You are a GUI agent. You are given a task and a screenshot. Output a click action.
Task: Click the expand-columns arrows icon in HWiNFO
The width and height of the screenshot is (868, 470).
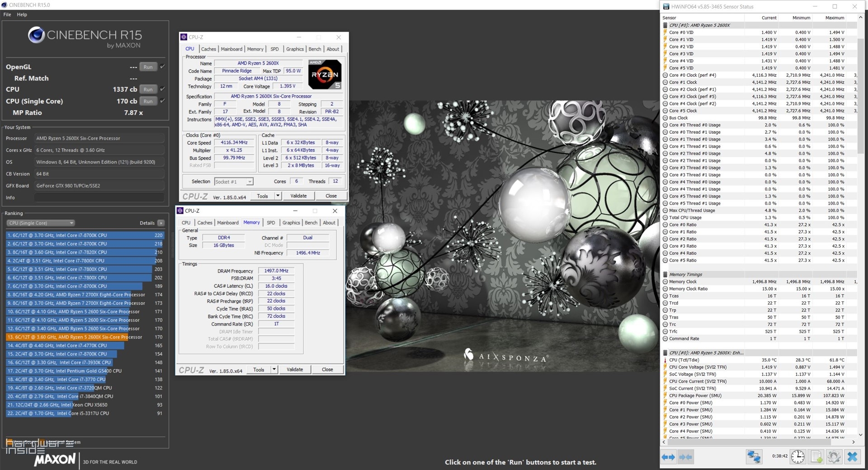[668, 457]
